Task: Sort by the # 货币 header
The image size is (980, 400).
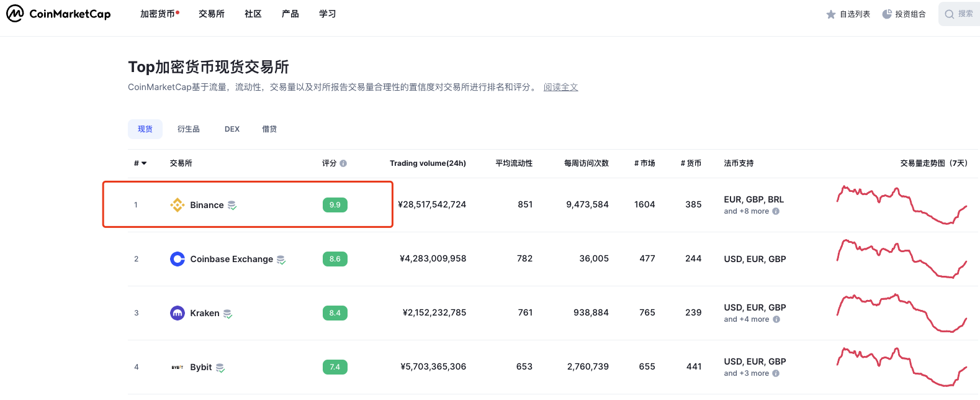Action: (x=691, y=163)
